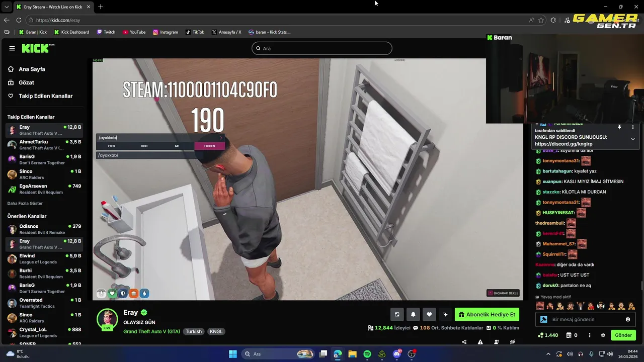Screen dimensions: 644x362
Task: Select the FEED tab in game chat
Action: coord(111,146)
